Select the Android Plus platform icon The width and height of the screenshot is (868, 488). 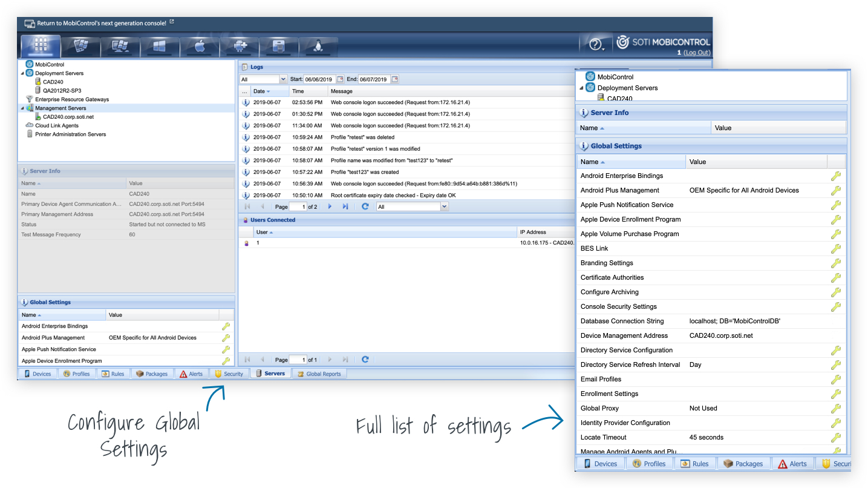[x=239, y=47]
